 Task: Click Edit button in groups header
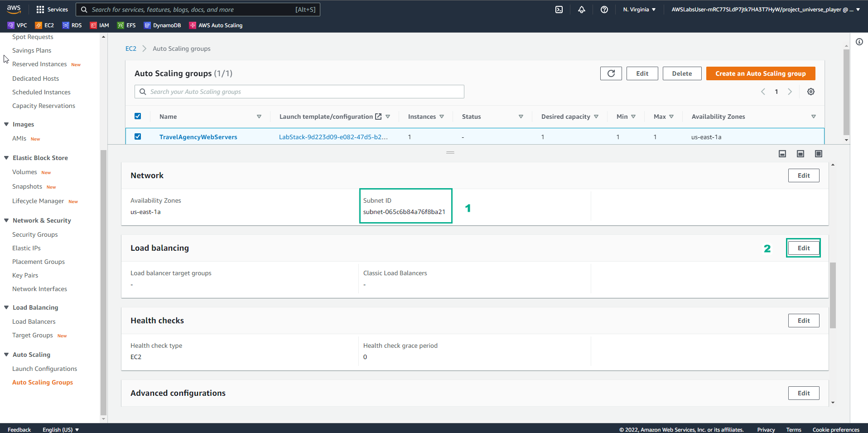tap(642, 73)
